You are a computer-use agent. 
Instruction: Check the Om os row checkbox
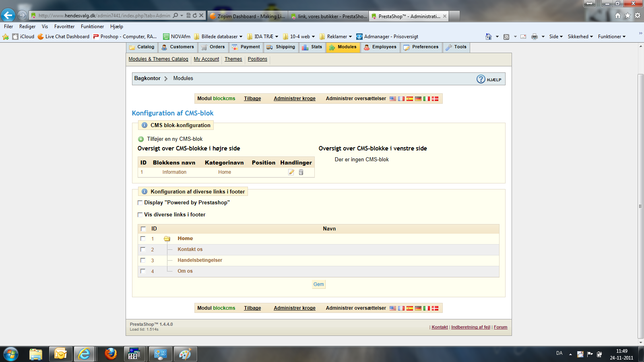click(143, 271)
